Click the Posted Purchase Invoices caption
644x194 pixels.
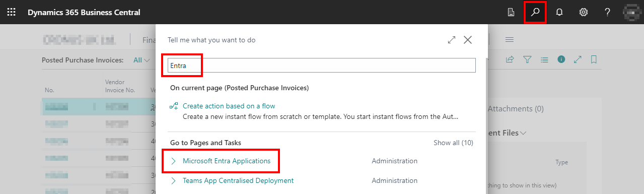point(83,60)
